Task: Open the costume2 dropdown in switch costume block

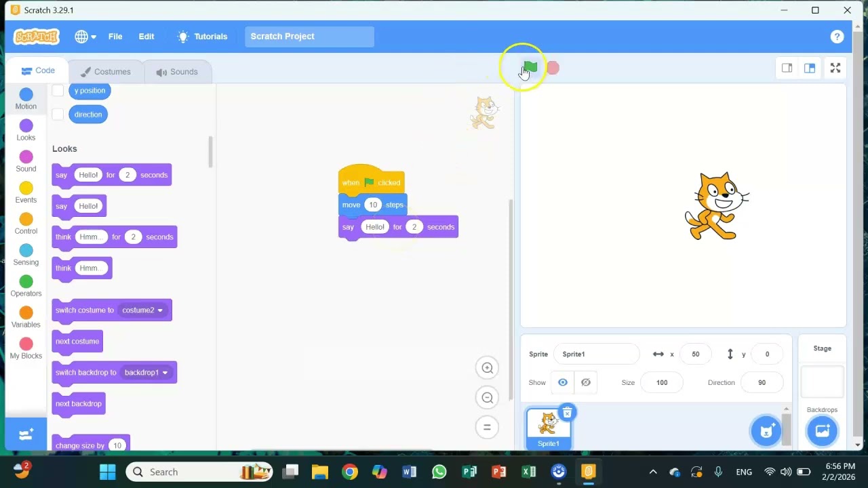Action: pyautogui.click(x=142, y=310)
